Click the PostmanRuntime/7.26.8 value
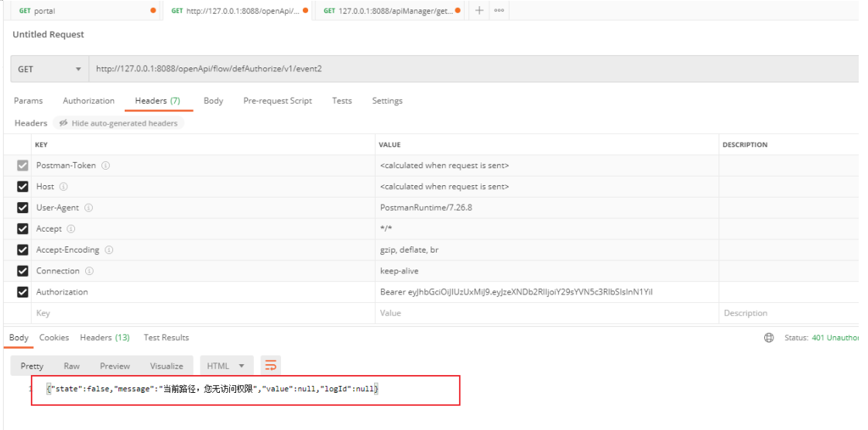The image size is (868, 430). (x=426, y=208)
